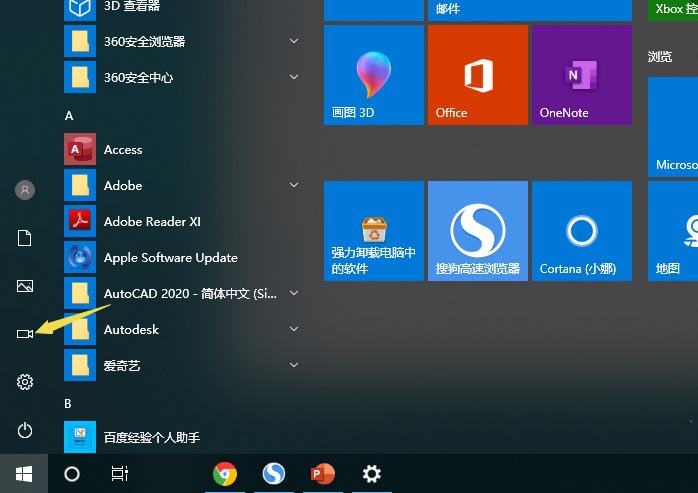Open Settings gear in Start sidebar
Screen dimensions: 698x493
(25, 382)
